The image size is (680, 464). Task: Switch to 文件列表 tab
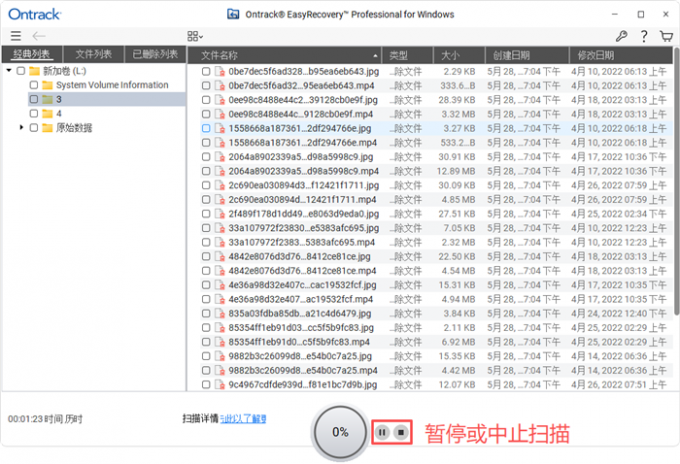click(94, 55)
